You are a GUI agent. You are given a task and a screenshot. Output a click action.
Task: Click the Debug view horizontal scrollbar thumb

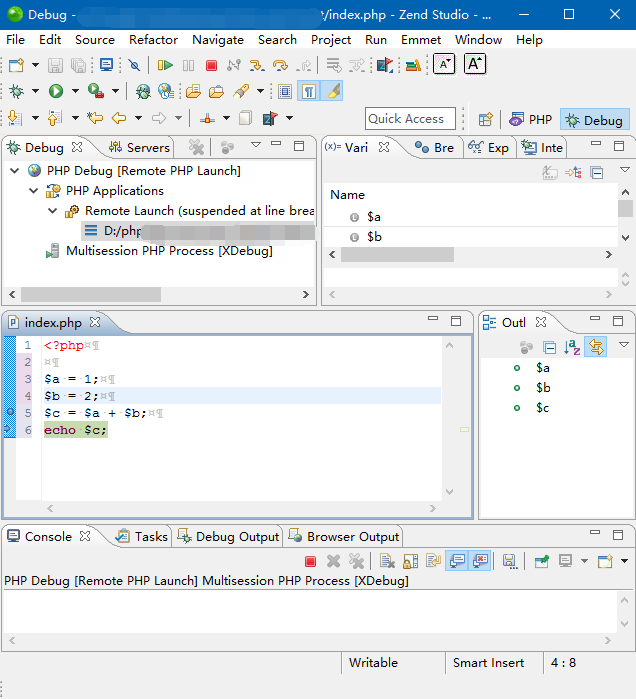(x=91, y=295)
